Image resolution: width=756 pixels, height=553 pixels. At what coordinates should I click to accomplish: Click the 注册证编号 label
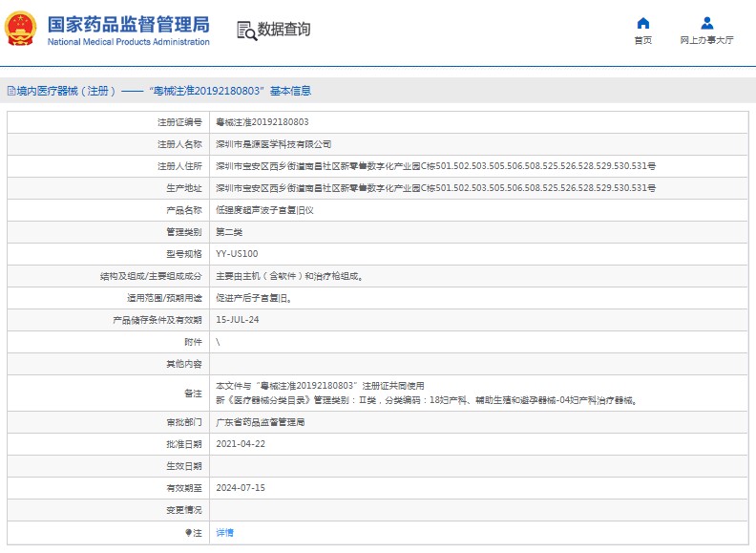pyautogui.click(x=179, y=122)
